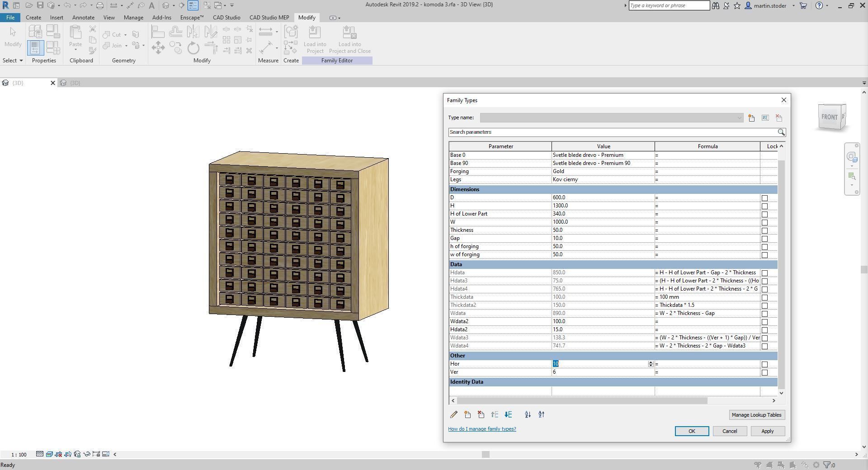868x470 pixels.
Task: Click the Hor value spinner up arrow
Action: point(650,362)
